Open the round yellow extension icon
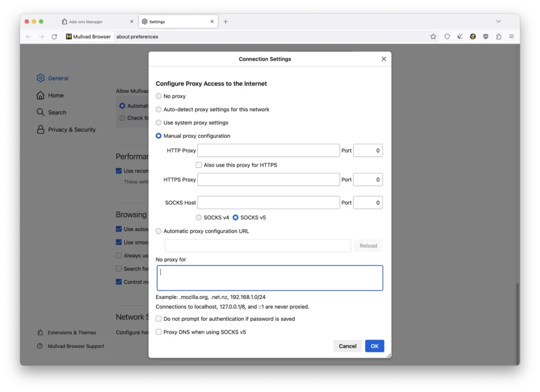This screenshot has width=540, height=392. (472, 36)
